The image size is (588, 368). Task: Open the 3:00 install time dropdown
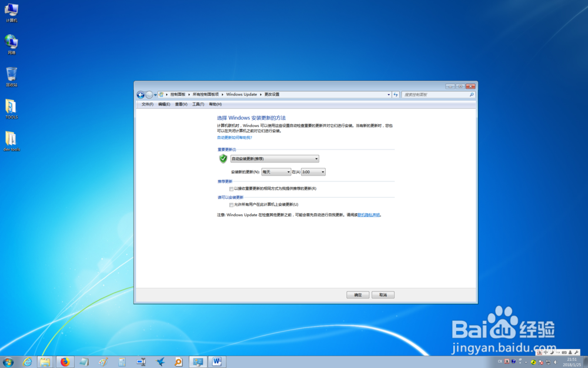[x=313, y=172]
